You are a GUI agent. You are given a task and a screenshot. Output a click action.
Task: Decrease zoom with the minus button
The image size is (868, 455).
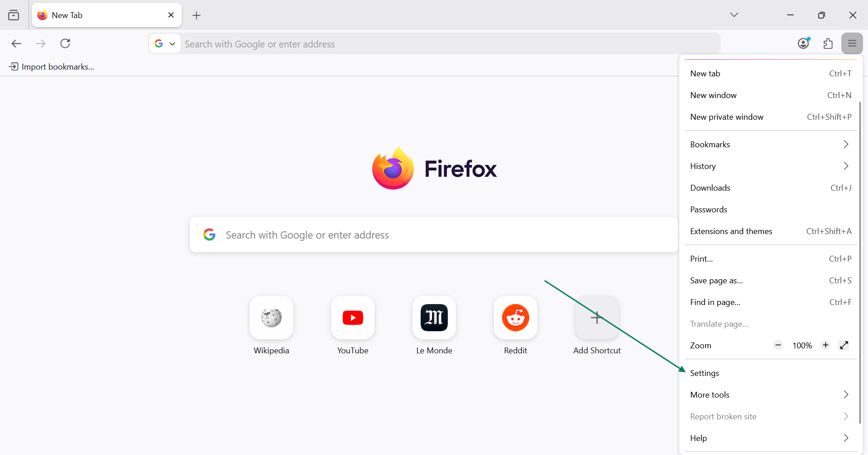778,346
